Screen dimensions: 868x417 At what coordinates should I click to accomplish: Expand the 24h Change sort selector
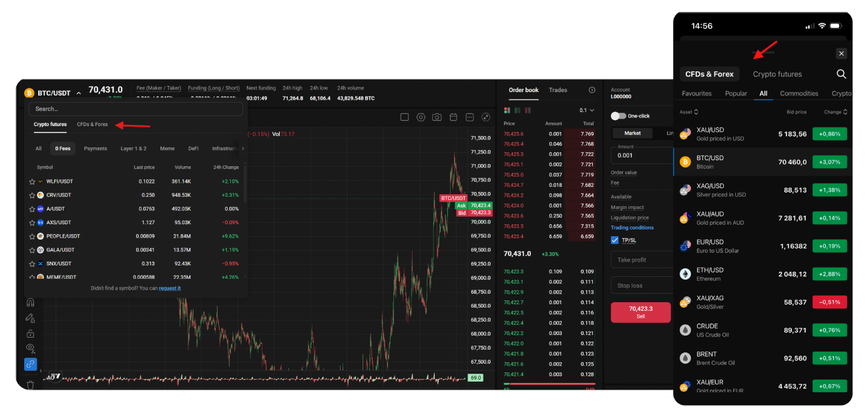(x=226, y=167)
